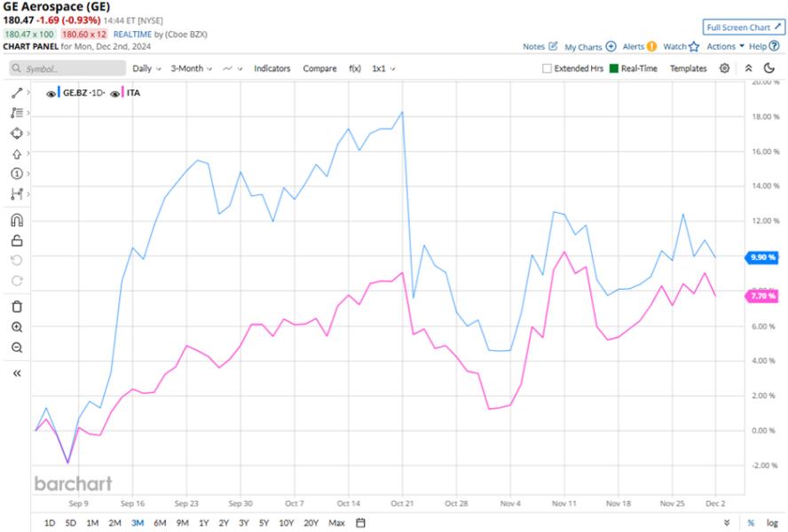Select the 6M time range
Viewport: 788px width, 532px height.
click(160, 523)
